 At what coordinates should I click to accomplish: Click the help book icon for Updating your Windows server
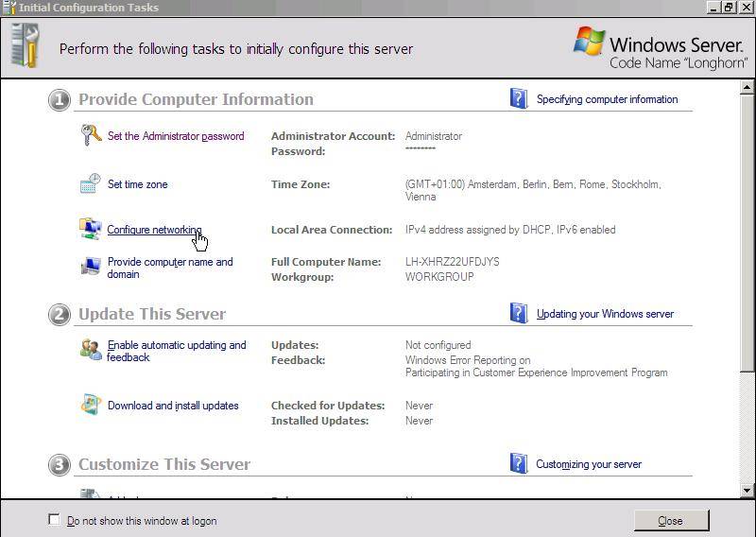(x=519, y=313)
